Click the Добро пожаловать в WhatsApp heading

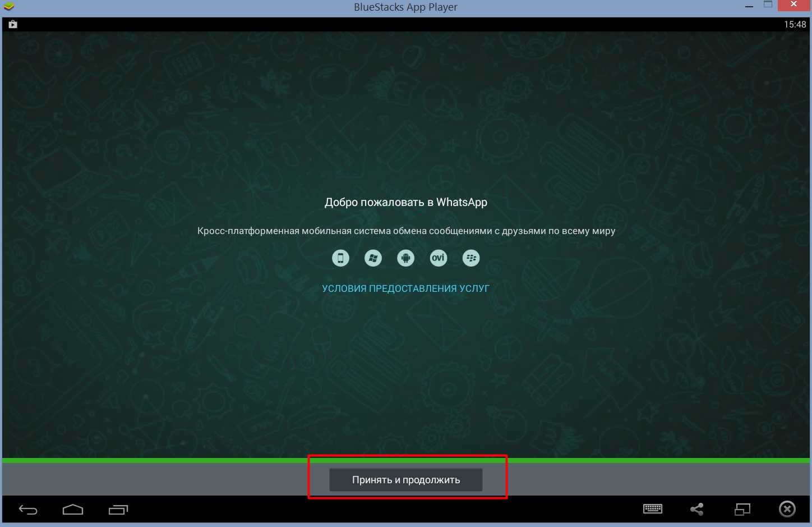tap(406, 203)
